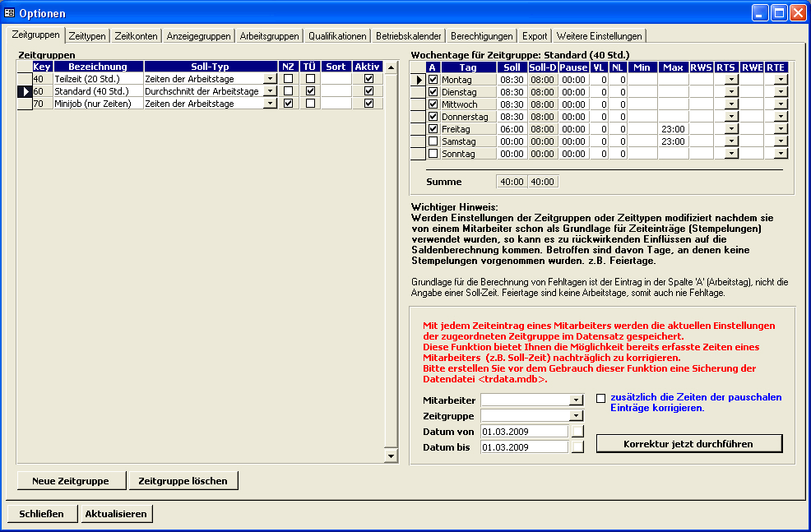Select row selector for Dienstag
The image size is (811, 532).
[418, 92]
